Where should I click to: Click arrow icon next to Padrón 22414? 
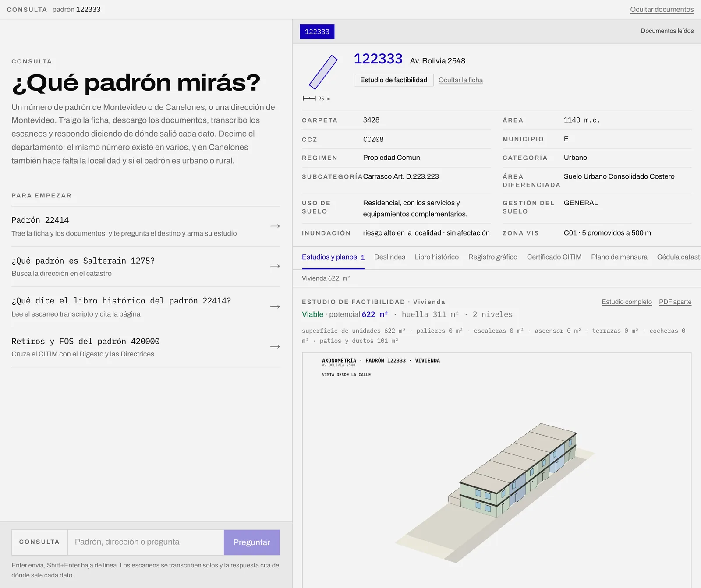[275, 226]
